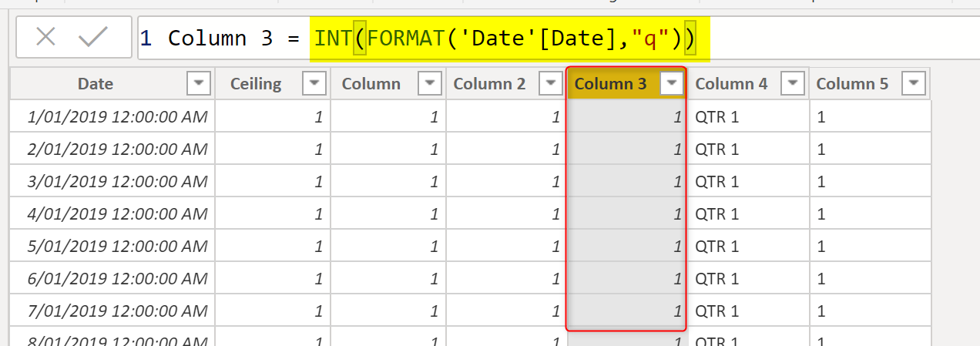This screenshot has height=346, width=980.
Task: Open the Column 3 filter dropdown
Action: [x=673, y=83]
